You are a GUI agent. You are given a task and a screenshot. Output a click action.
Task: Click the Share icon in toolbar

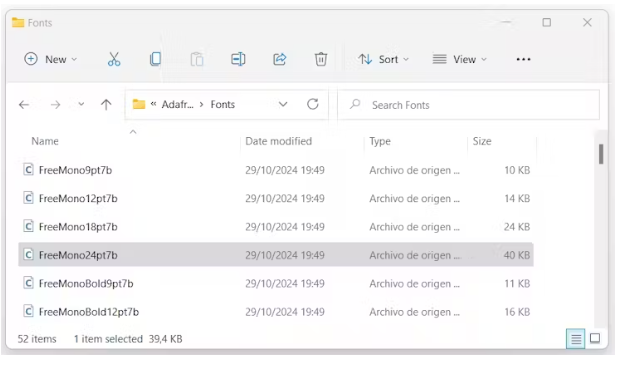click(x=280, y=59)
